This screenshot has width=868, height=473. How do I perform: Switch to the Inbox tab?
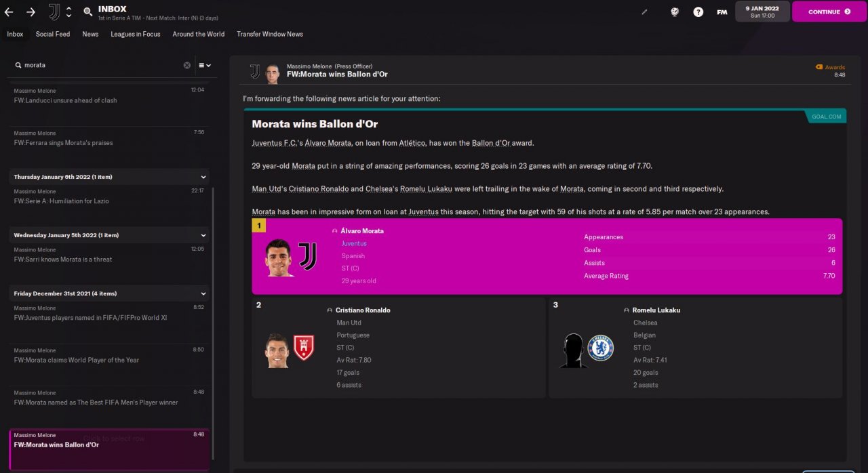click(x=15, y=34)
